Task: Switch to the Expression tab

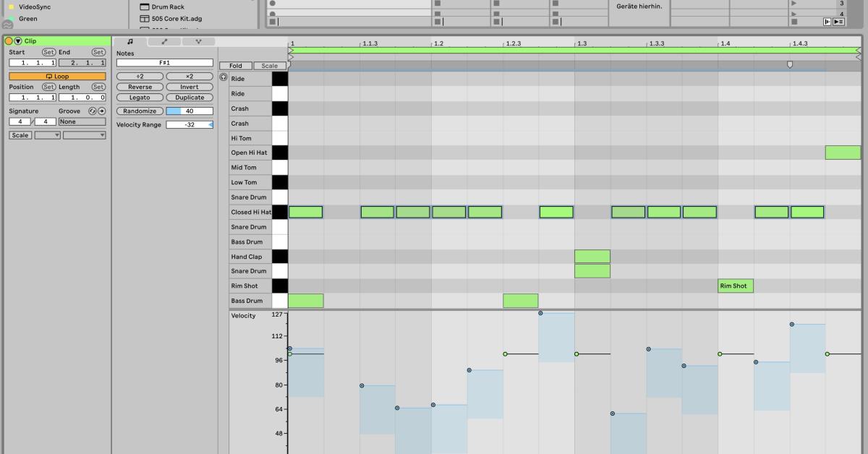Action: pos(198,42)
